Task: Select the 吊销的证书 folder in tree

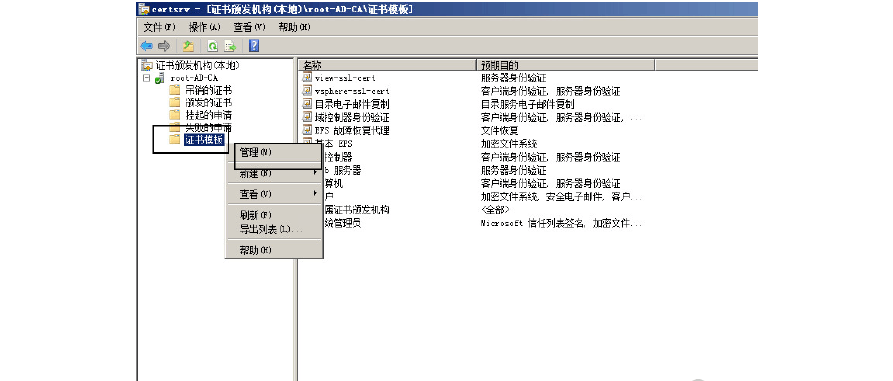Action: point(200,90)
